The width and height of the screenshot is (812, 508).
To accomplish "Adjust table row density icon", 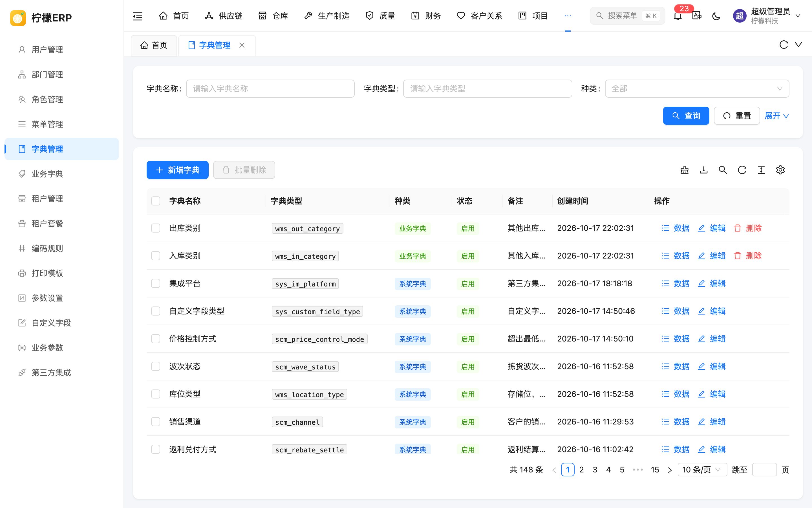I will (761, 170).
